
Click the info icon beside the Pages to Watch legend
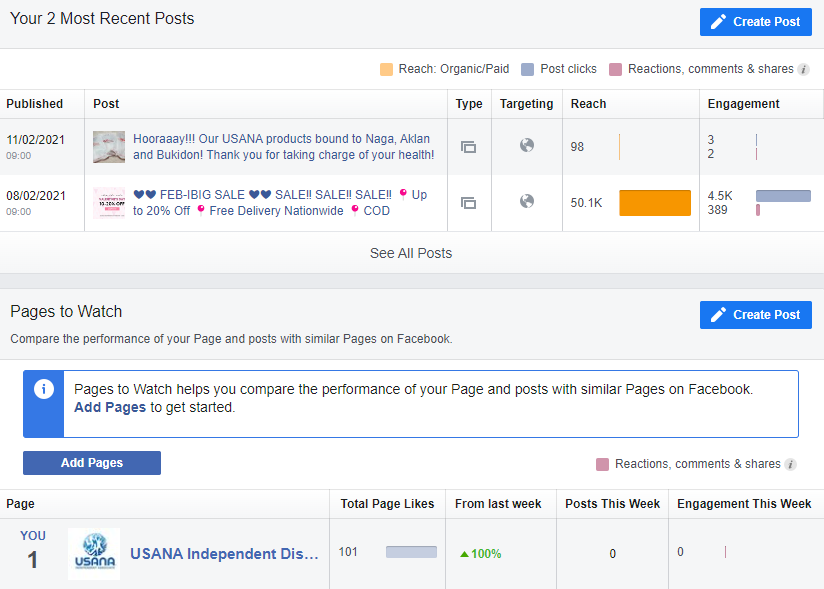click(x=791, y=464)
